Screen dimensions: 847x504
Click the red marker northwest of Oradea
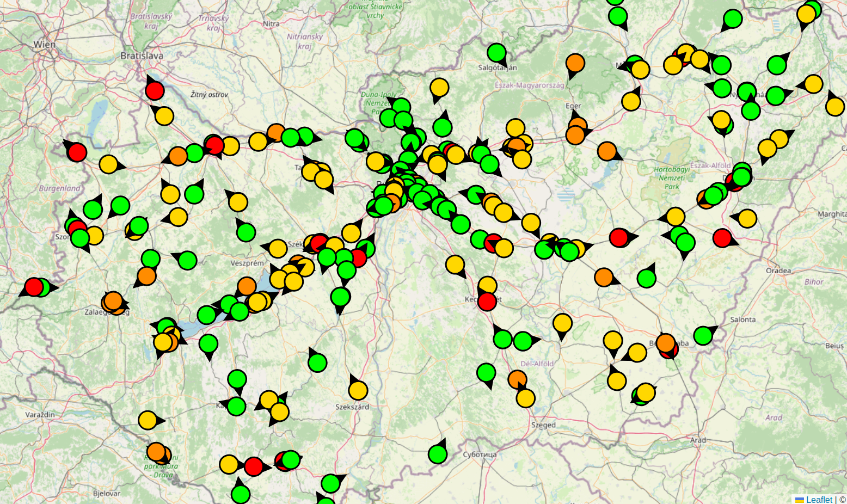(x=722, y=238)
